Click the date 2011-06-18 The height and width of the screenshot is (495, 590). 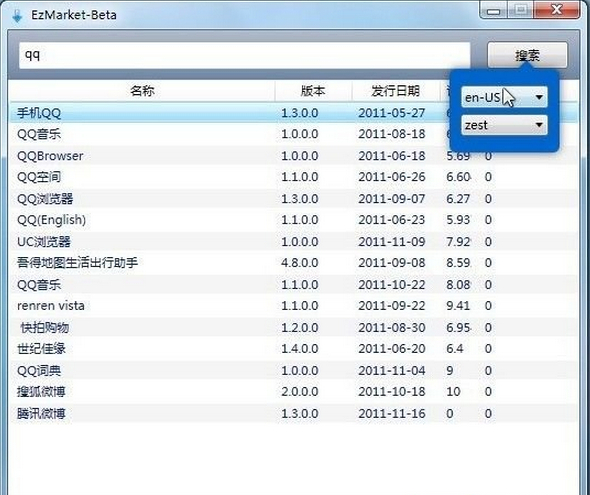392,156
